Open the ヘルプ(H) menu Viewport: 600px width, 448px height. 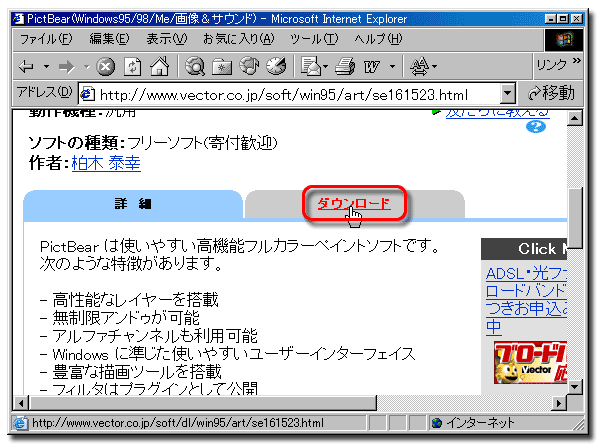[378, 39]
